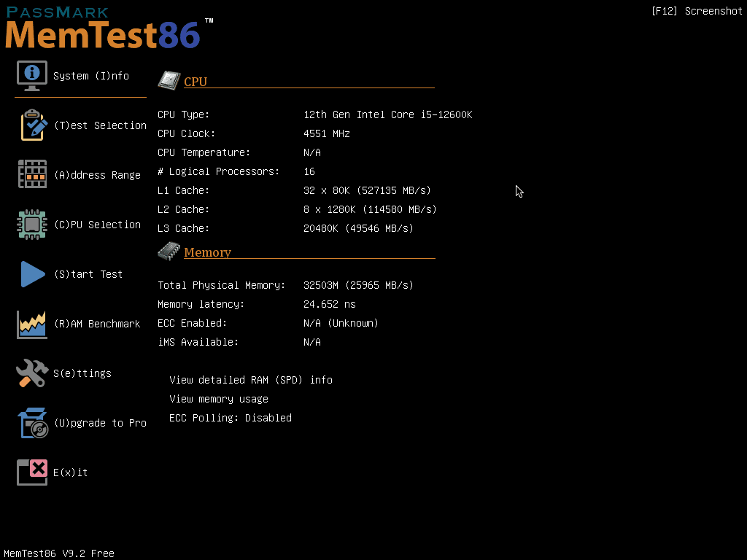The width and height of the screenshot is (747, 560).
Task: Click the [F12] Screenshot label
Action: tap(697, 11)
